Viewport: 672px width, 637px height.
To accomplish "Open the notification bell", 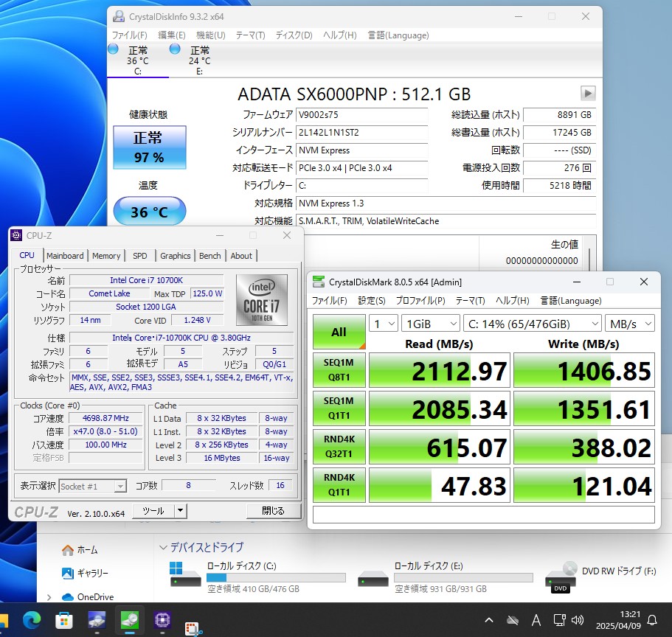I will 652,620.
